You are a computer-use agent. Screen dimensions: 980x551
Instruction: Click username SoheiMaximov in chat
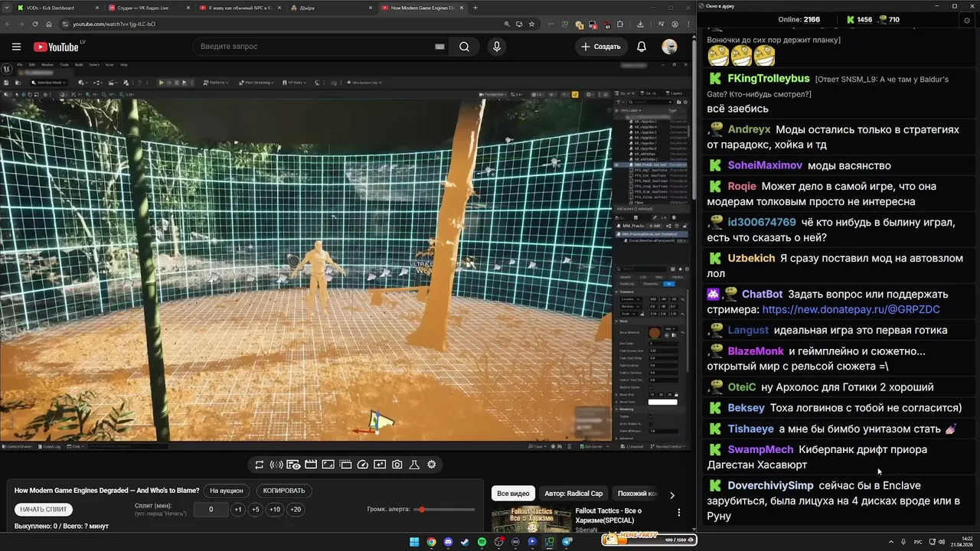(x=765, y=165)
